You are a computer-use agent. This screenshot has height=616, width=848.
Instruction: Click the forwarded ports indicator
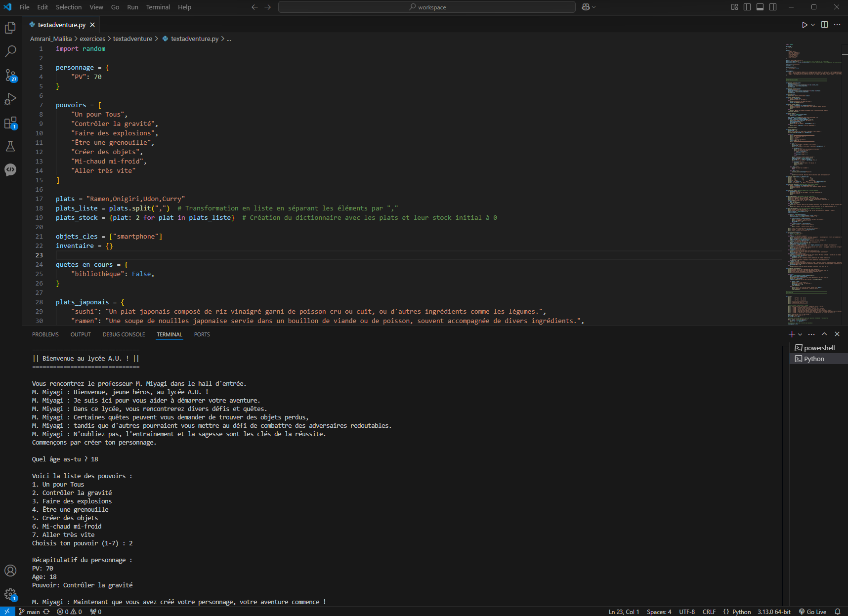96,612
